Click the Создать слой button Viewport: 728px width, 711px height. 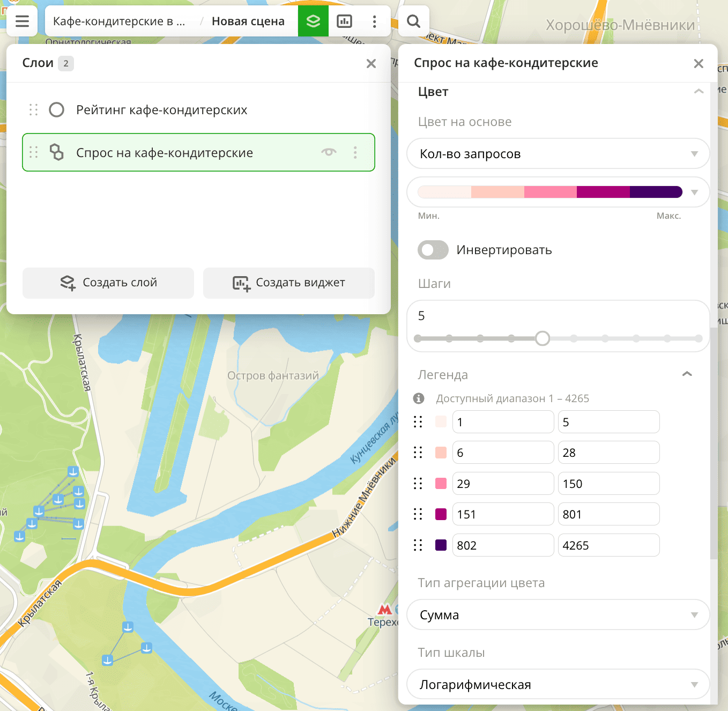pyautogui.click(x=108, y=283)
